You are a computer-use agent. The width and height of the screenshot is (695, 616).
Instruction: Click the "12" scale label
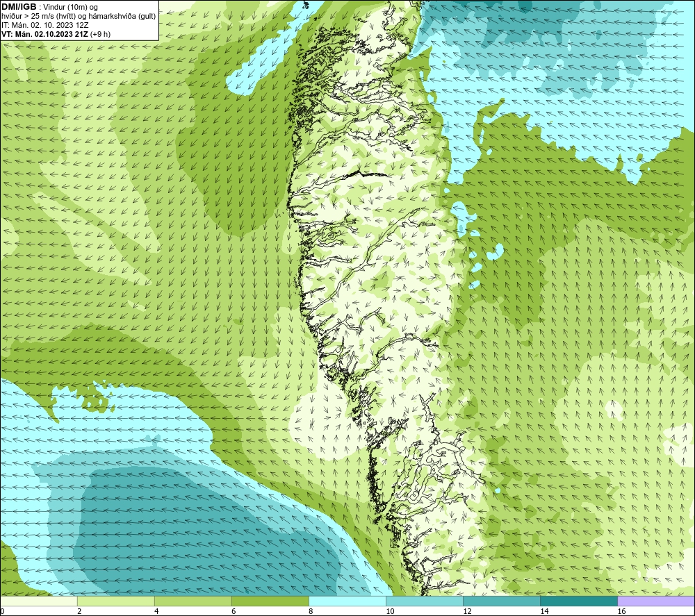click(467, 612)
